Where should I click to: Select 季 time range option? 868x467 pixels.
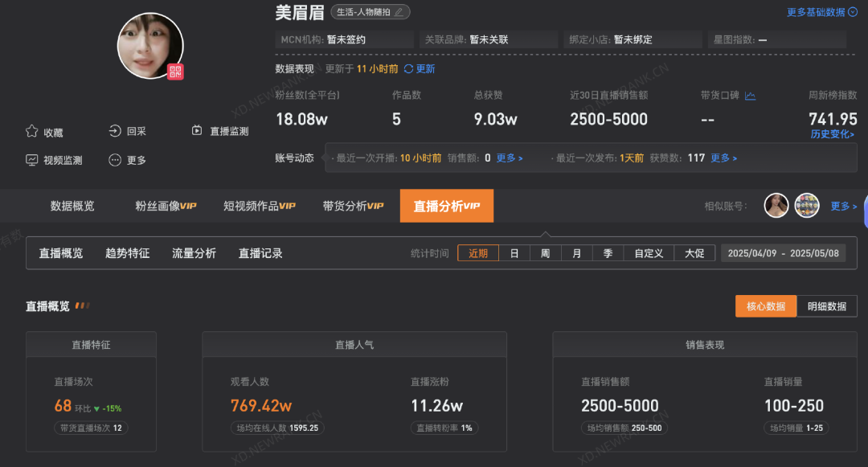point(608,253)
